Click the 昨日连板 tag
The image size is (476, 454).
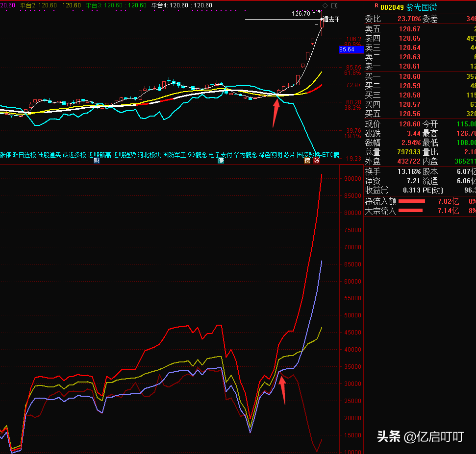tap(24, 155)
